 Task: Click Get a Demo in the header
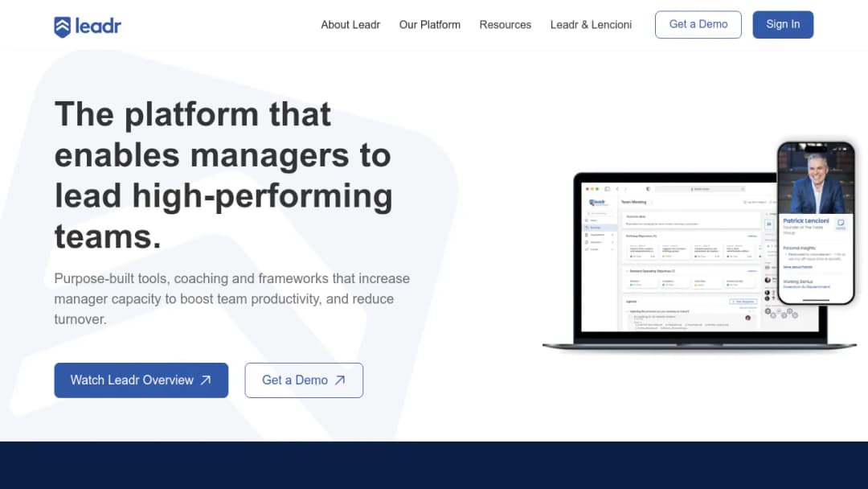click(x=698, y=24)
